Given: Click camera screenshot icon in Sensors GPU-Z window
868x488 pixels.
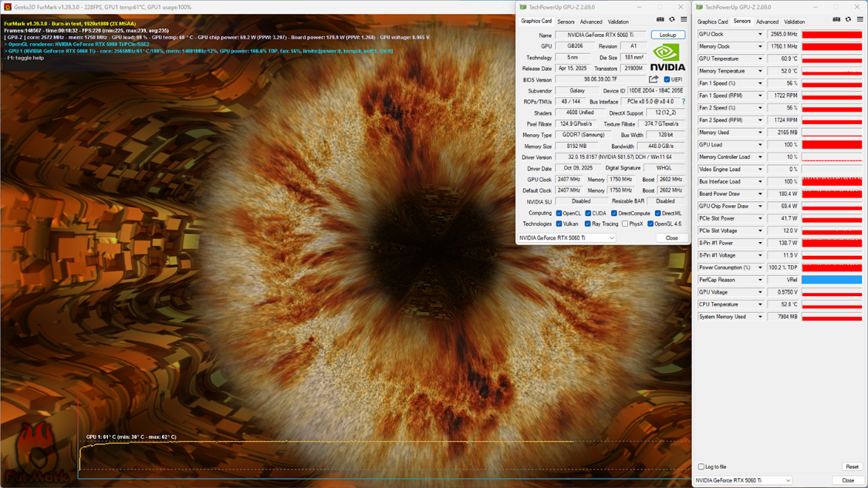Looking at the screenshot, I should [x=836, y=19].
